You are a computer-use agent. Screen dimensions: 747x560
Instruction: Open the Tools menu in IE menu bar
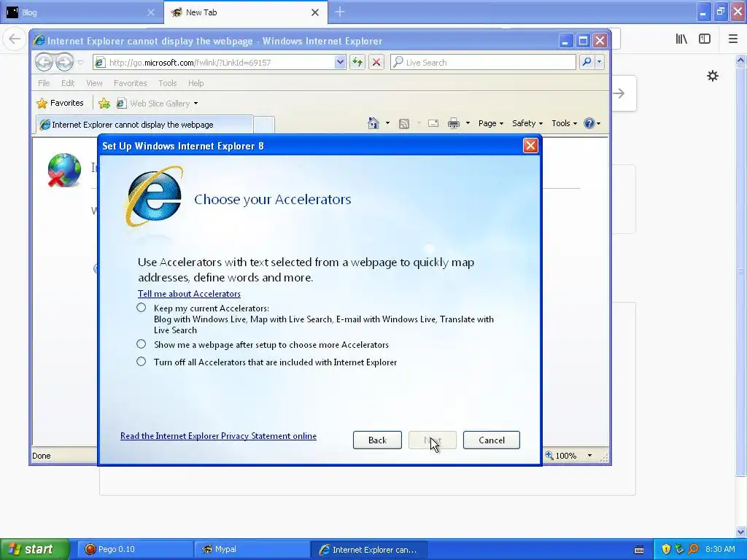[167, 83]
